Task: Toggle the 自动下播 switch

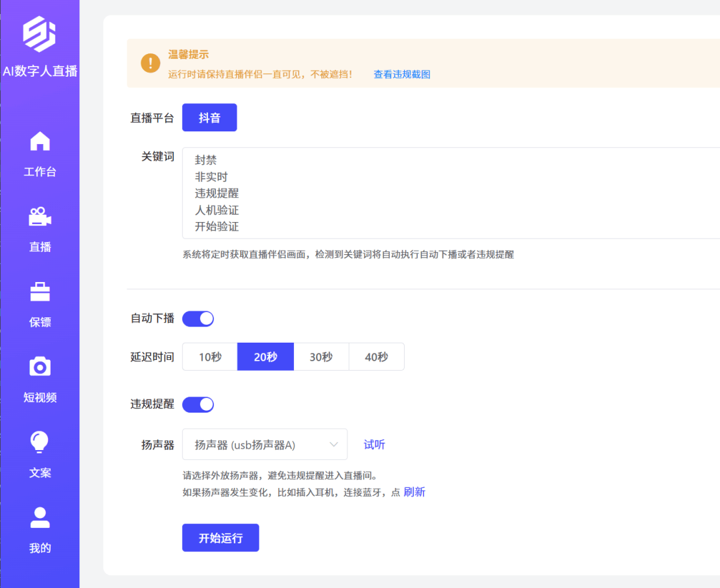Action: point(198,319)
